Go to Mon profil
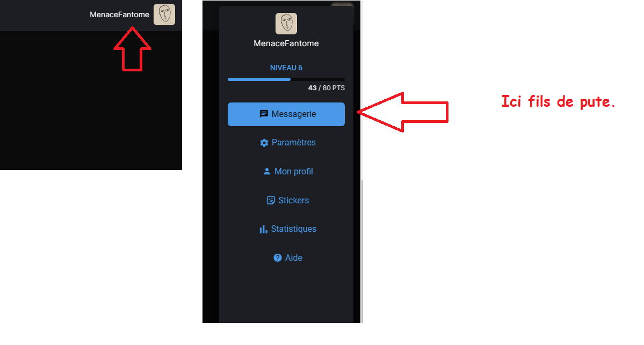 click(288, 172)
